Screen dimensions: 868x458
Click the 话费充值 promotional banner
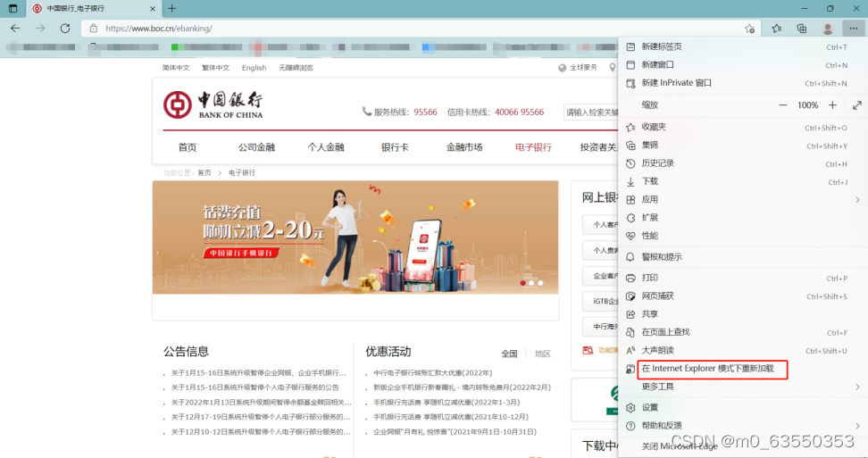click(355, 237)
